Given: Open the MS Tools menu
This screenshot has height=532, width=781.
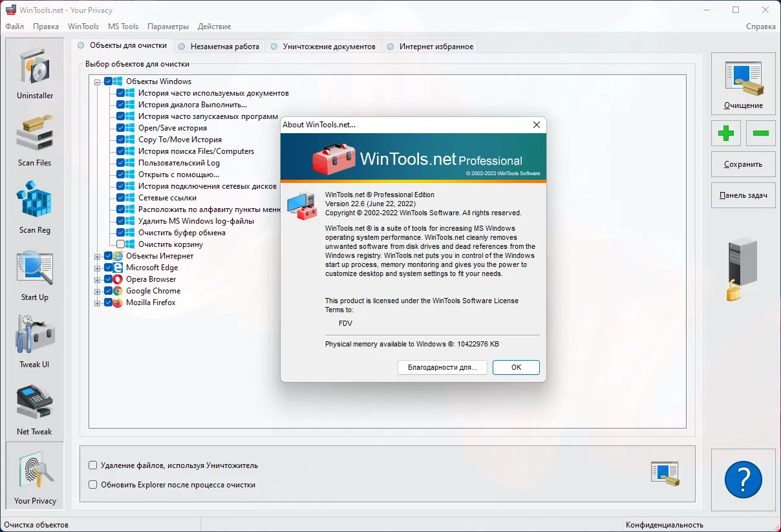Looking at the screenshot, I should click(123, 27).
